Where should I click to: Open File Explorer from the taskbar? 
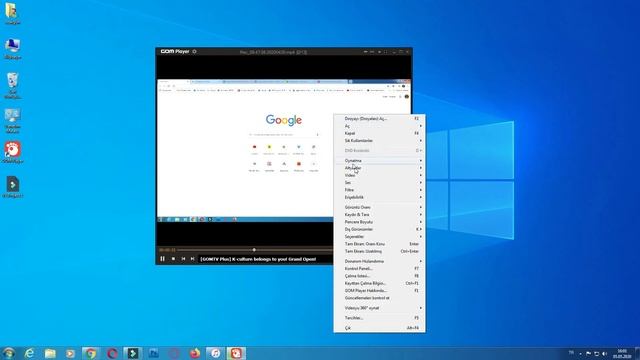pos(50,353)
